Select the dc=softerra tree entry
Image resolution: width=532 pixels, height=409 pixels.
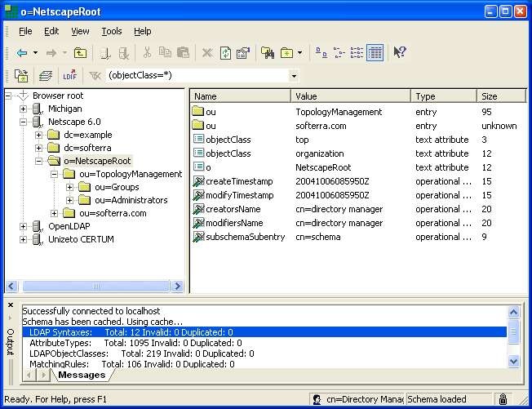[x=88, y=148]
